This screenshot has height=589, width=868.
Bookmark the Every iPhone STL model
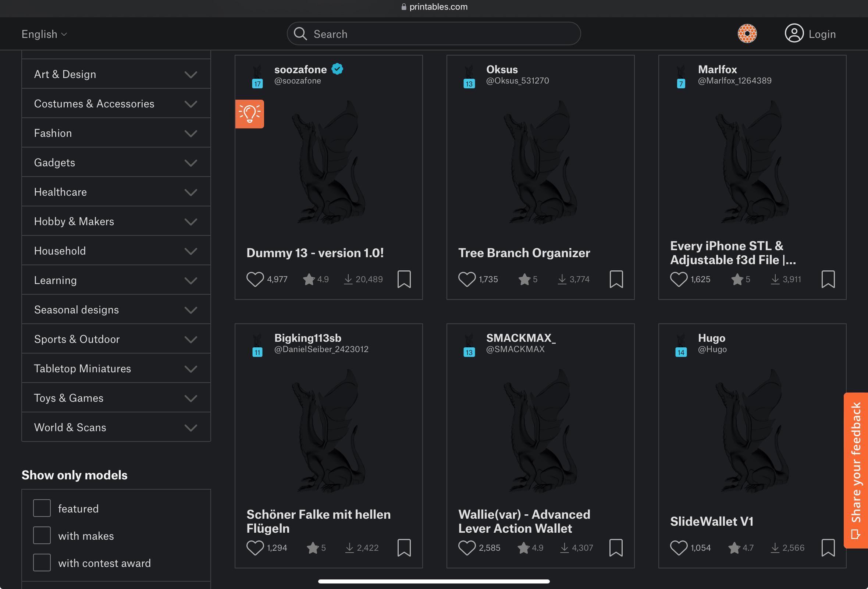click(828, 279)
